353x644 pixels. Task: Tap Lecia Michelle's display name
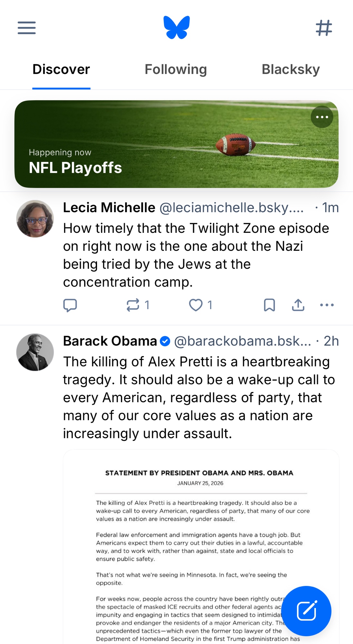(109, 208)
